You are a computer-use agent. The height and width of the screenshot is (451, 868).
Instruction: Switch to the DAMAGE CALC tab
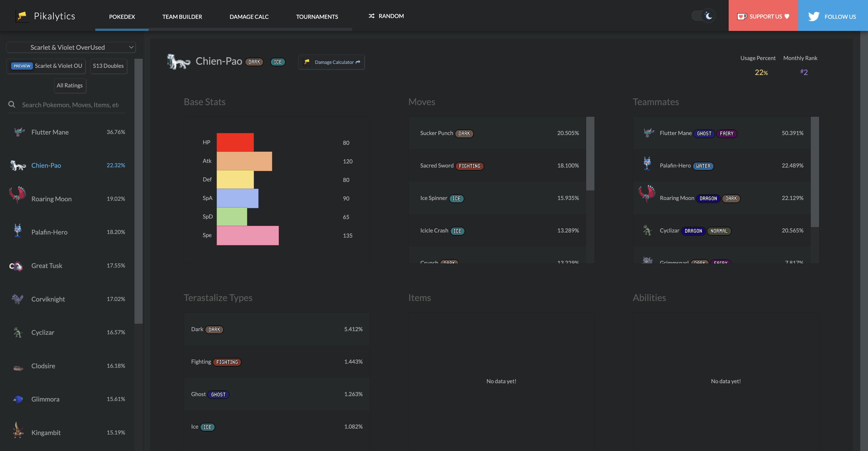click(x=249, y=16)
